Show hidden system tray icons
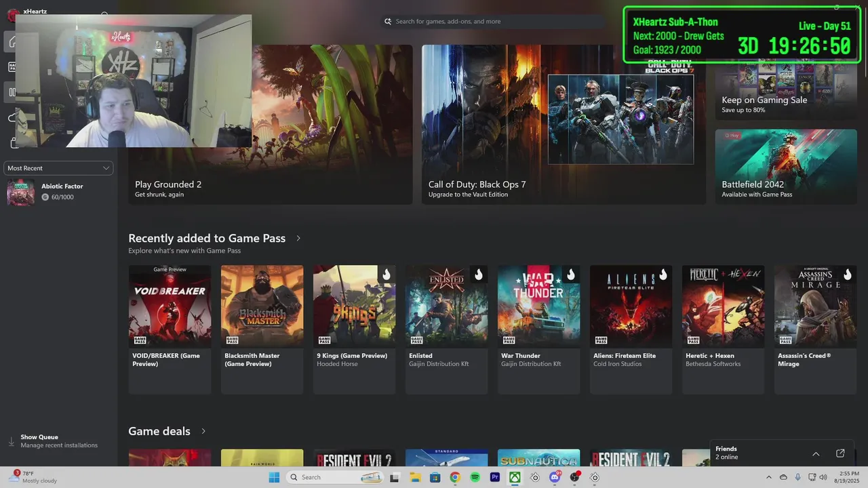 (x=768, y=477)
